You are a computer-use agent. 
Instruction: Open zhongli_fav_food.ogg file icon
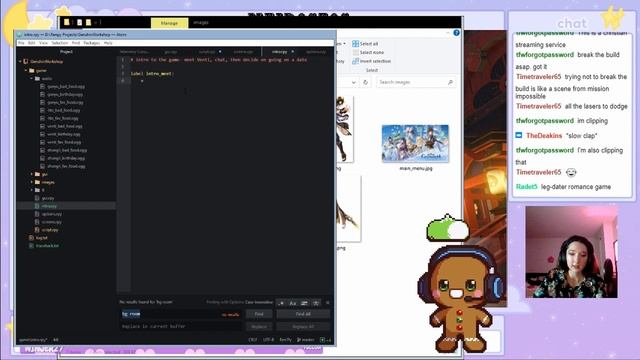42,166
